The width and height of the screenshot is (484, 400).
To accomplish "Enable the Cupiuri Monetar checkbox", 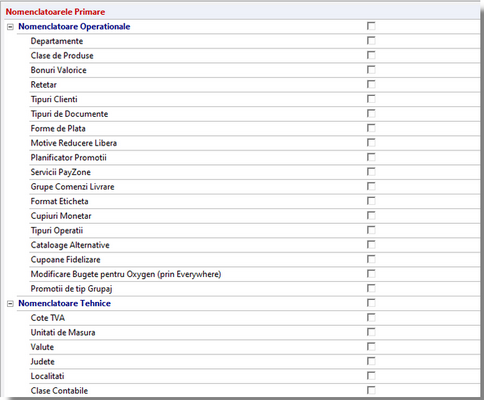I will click(x=371, y=215).
